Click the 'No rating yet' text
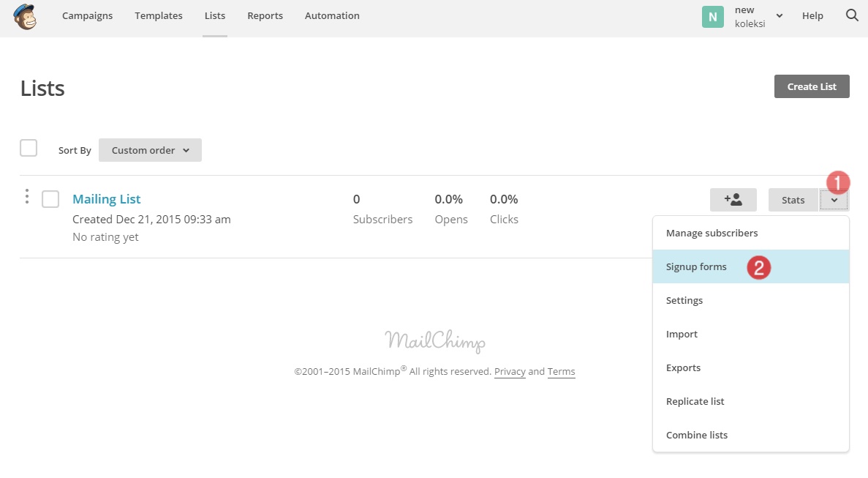 coord(105,237)
